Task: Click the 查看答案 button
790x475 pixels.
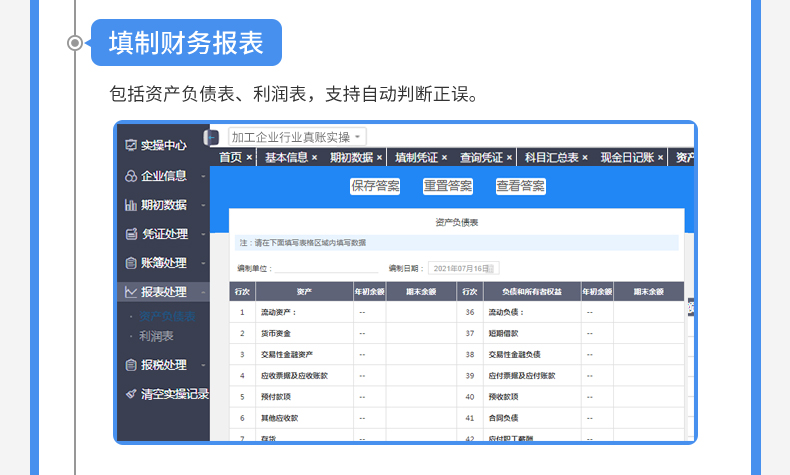Action: coord(521,186)
